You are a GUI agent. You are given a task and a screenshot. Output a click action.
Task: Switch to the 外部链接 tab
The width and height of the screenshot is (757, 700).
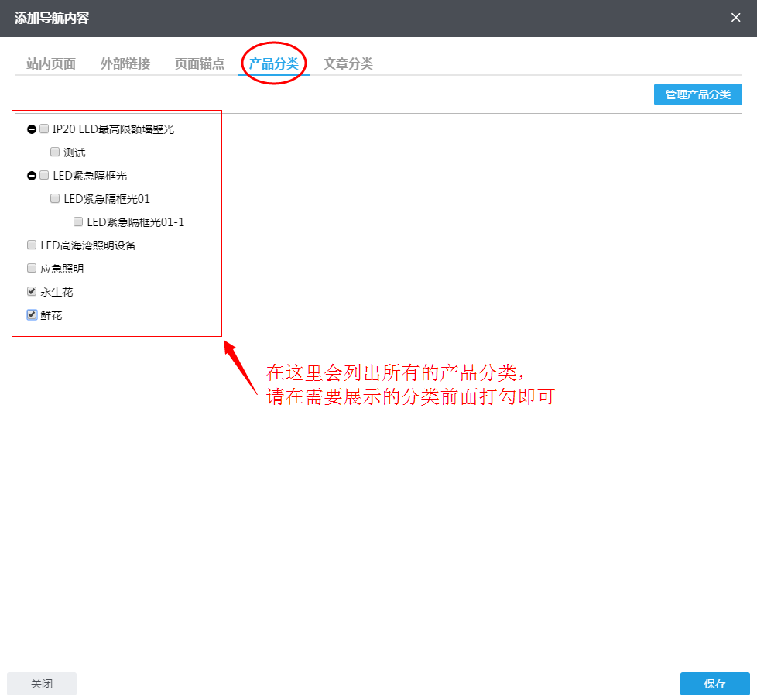[125, 64]
